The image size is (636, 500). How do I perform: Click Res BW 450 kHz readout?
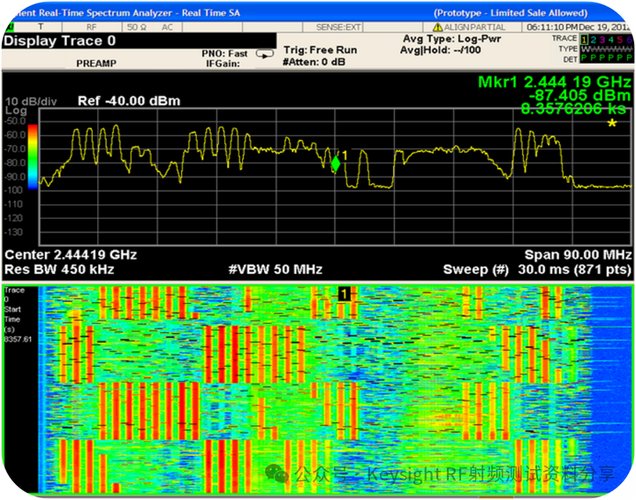59,269
